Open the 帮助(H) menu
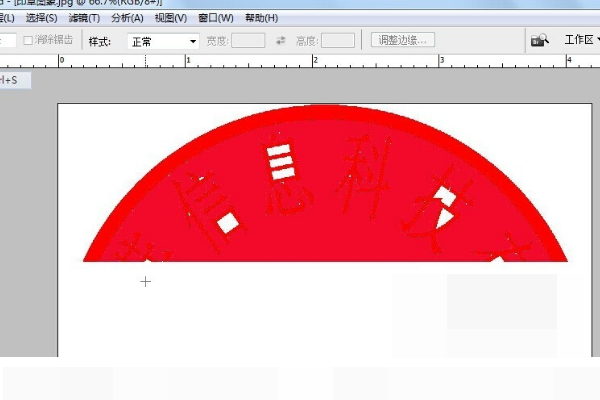The width and height of the screenshot is (600, 400). coord(261,18)
